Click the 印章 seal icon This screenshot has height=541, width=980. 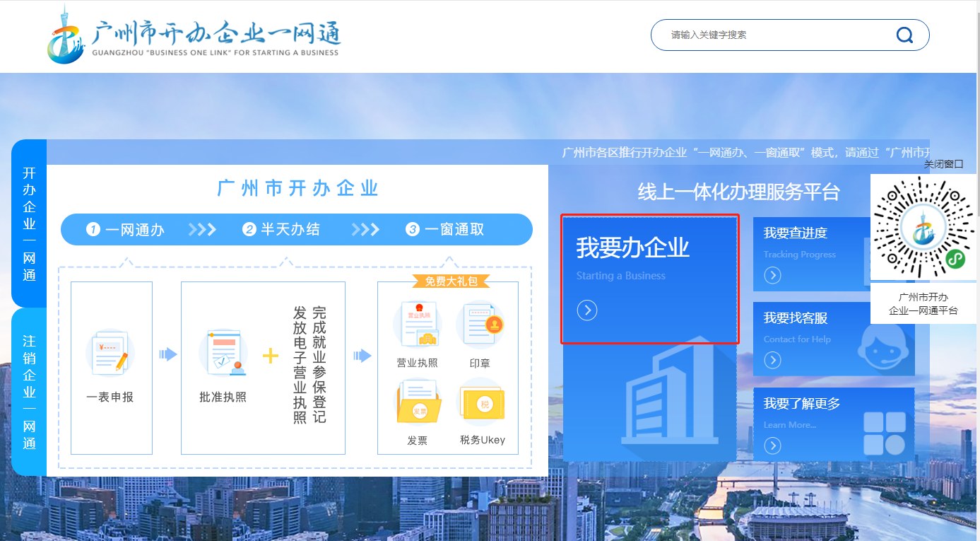coord(480,325)
